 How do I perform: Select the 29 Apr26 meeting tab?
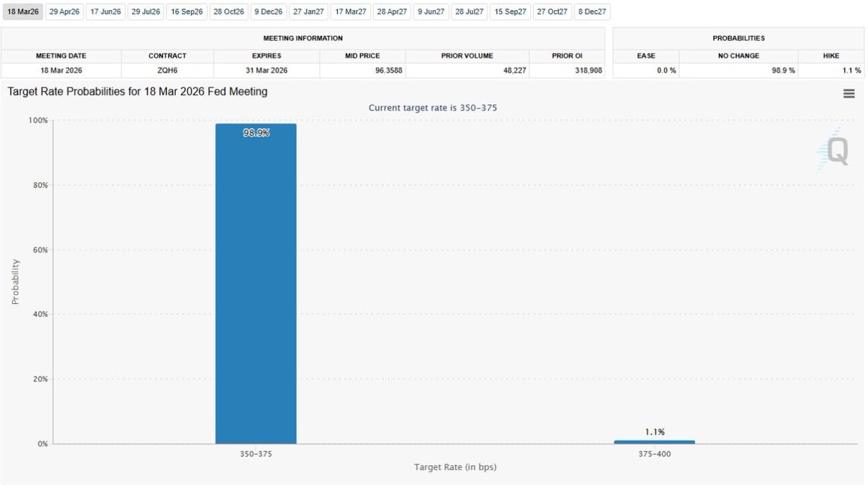coord(64,12)
